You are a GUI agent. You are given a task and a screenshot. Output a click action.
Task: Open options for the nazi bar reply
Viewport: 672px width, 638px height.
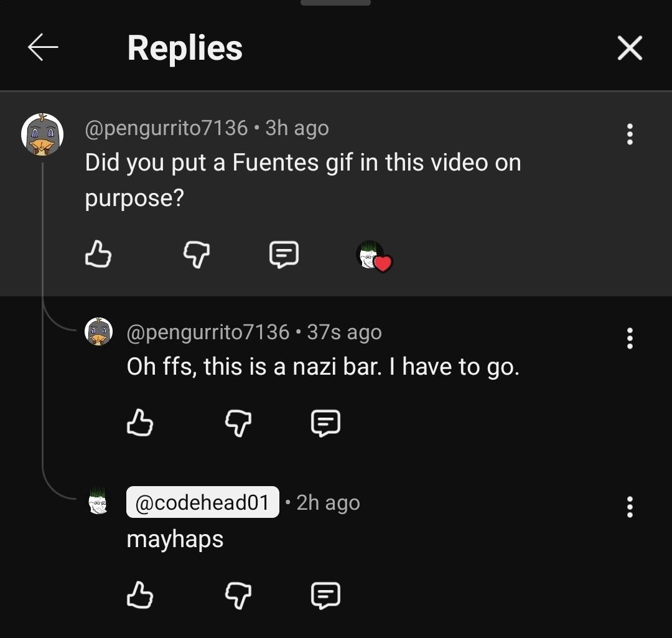click(x=630, y=338)
